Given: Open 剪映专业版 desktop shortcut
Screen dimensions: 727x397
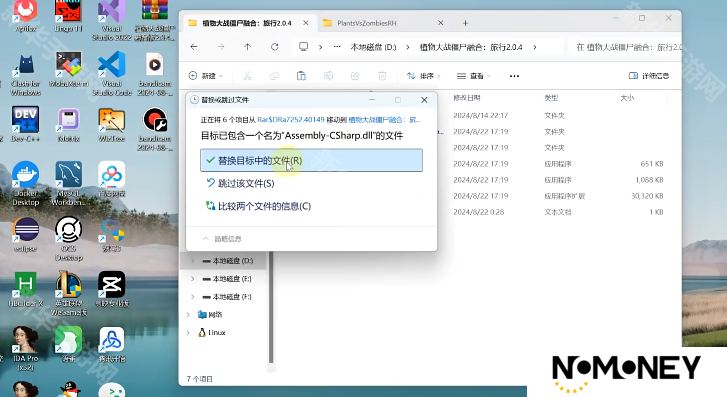Looking at the screenshot, I should (112, 289).
